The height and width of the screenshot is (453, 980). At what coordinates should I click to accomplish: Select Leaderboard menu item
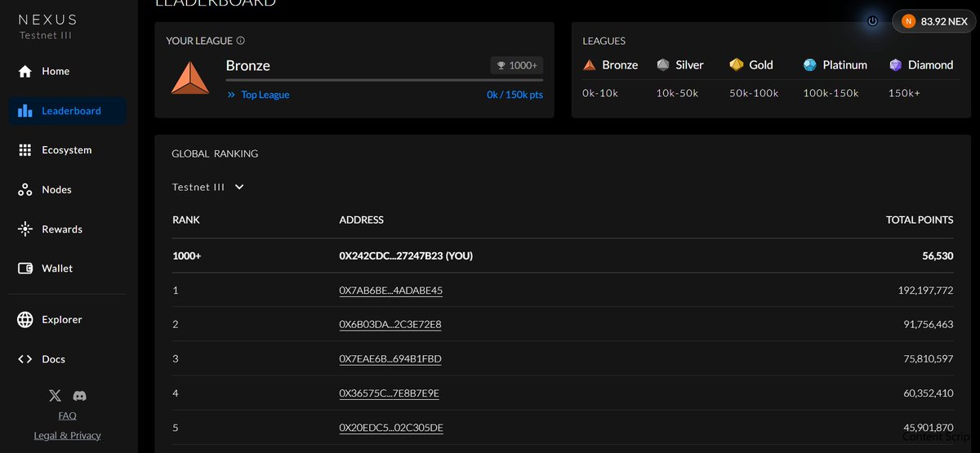[x=67, y=111]
